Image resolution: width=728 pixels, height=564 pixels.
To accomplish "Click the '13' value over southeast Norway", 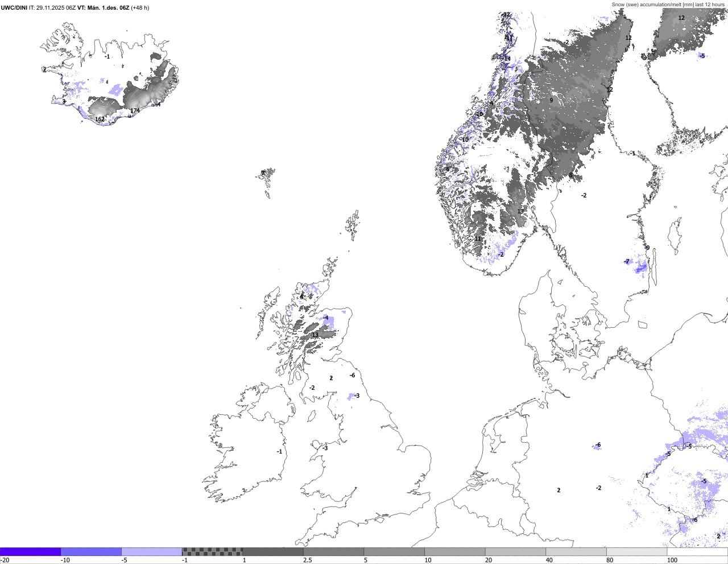I will tap(520, 211).
